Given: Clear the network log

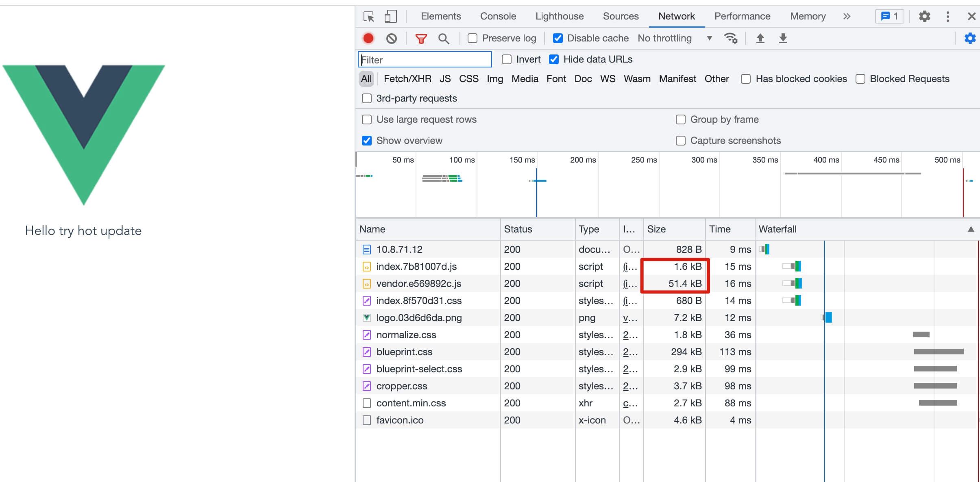Looking at the screenshot, I should tap(391, 39).
